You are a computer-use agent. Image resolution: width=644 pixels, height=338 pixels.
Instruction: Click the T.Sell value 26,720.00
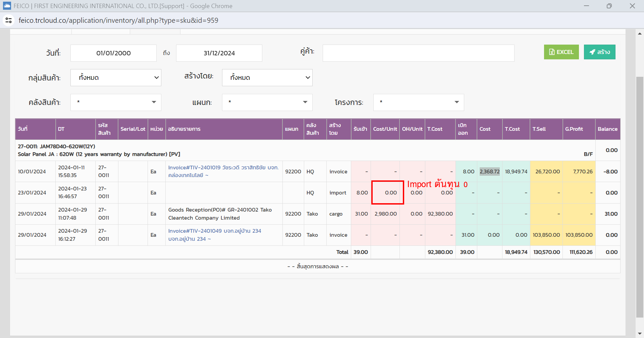pyautogui.click(x=547, y=172)
